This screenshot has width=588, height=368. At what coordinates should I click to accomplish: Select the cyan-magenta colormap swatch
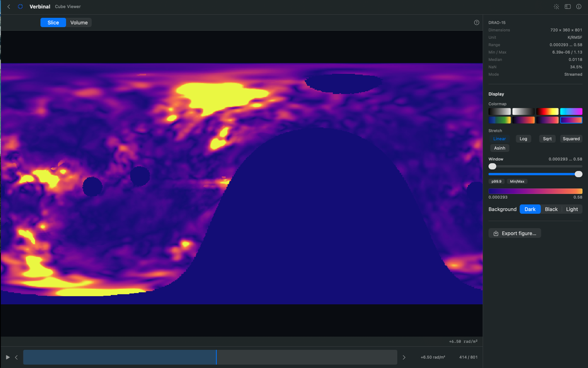tap(571, 112)
